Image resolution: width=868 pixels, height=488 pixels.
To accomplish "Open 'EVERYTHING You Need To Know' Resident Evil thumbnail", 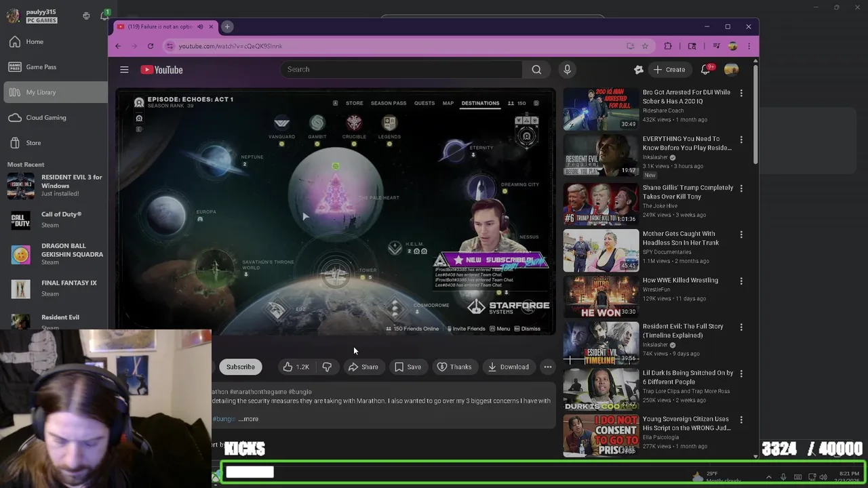I will tap(601, 155).
